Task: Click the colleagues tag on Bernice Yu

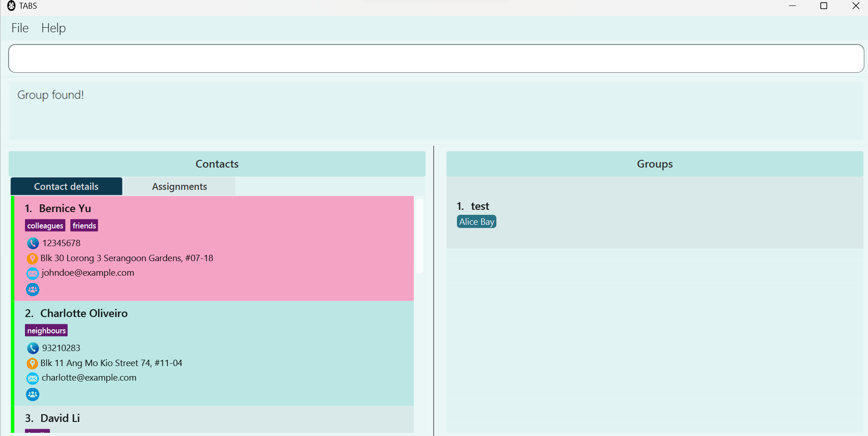Action: click(45, 226)
